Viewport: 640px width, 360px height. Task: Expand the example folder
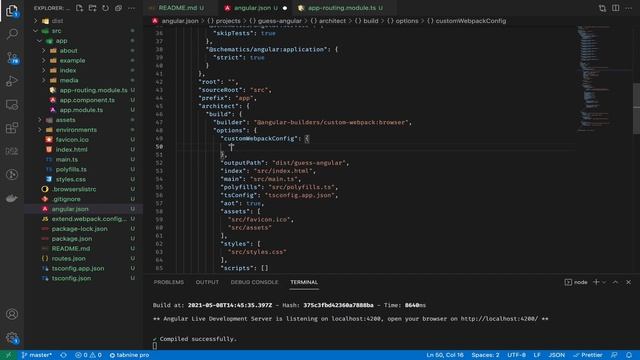point(72,60)
